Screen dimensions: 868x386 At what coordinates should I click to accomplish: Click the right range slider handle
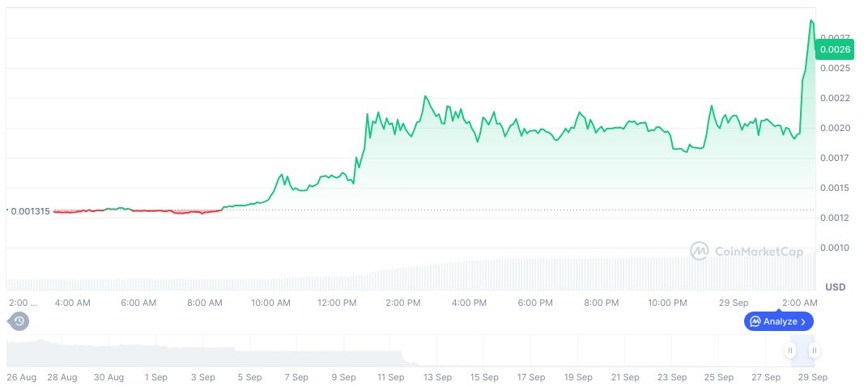point(814,350)
